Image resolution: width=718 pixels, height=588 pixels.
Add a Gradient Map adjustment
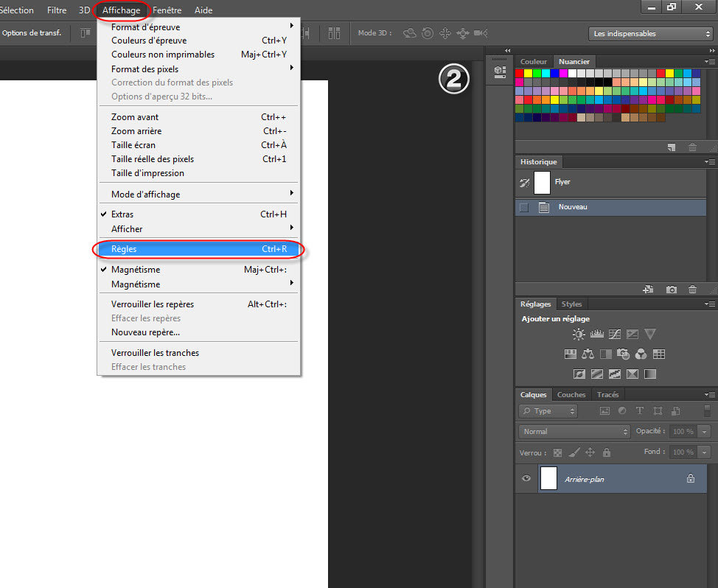tap(650, 374)
